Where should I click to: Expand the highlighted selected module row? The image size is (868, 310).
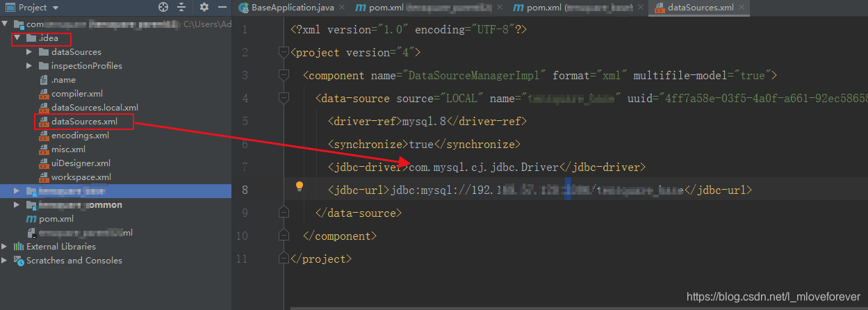(17, 191)
